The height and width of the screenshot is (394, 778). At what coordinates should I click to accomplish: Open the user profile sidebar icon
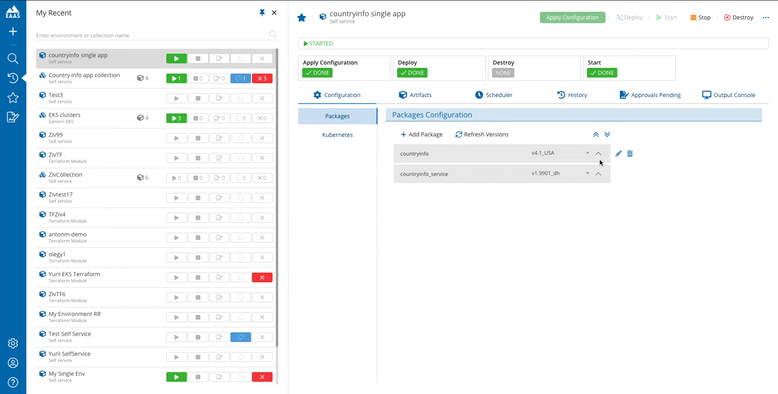point(13,363)
